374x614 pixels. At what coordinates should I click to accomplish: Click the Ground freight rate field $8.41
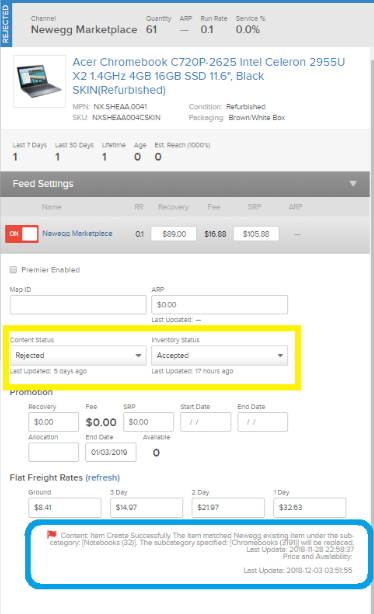tap(65, 507)
